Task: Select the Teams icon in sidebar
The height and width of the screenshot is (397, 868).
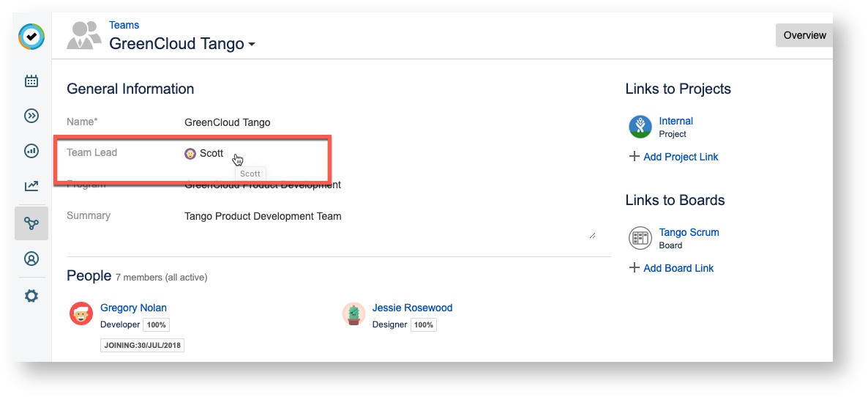Action: point(31,223)
